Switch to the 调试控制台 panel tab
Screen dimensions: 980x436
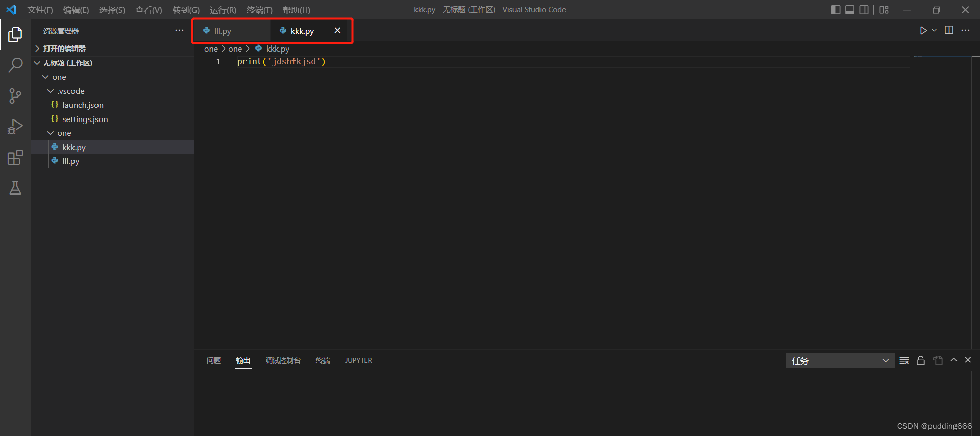point(283,360)
